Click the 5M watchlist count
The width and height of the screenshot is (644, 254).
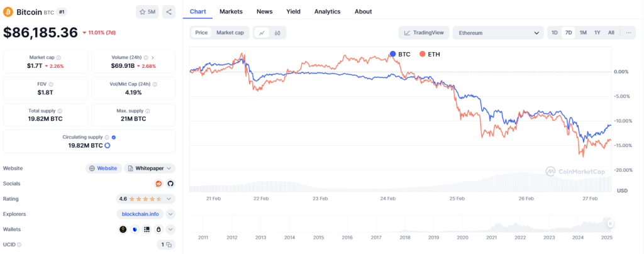click(152, 12)
